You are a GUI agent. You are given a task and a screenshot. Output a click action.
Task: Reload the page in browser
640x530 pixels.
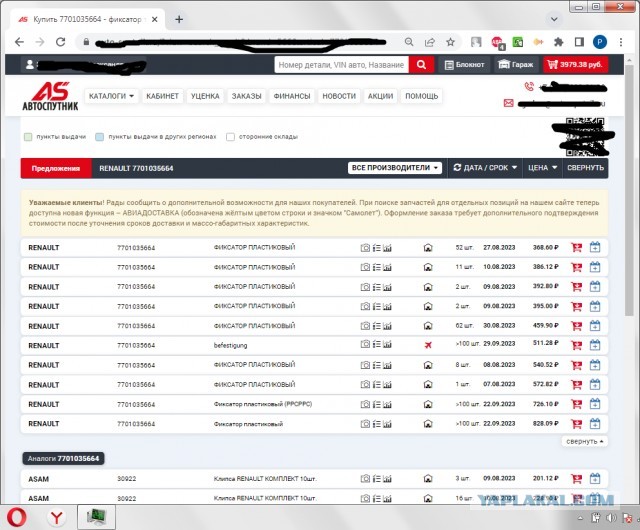click(60, 42)
